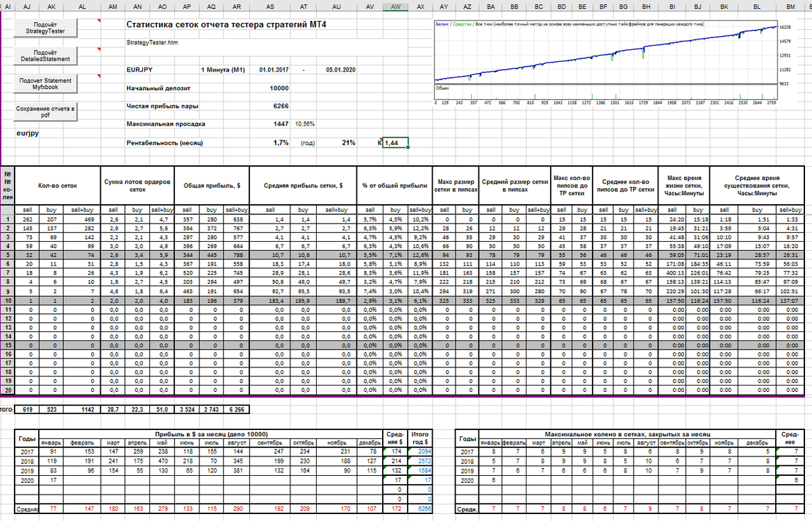Select the red average cell '279'

coord(162,508)
